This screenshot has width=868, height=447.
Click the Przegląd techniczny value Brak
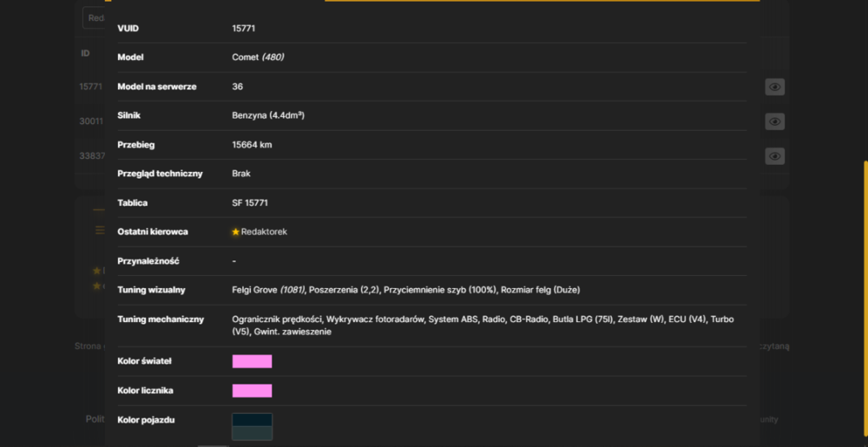point(241,174)
